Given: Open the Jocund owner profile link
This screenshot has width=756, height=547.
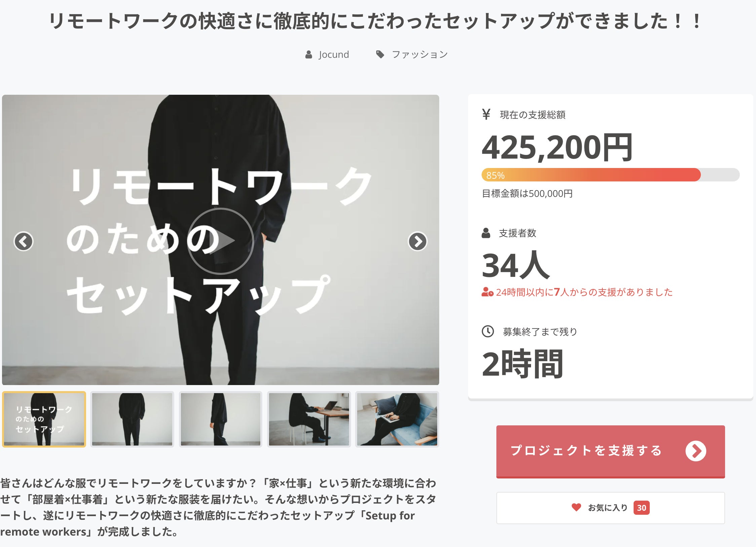Looking at the screenshot, I should coord(334,54).
